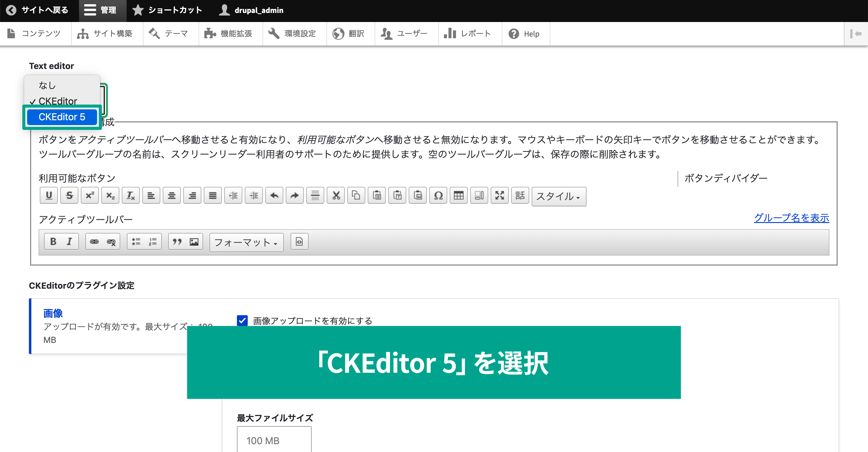
Task: Click the Remove Format button
Action: [x=131, y=195]
